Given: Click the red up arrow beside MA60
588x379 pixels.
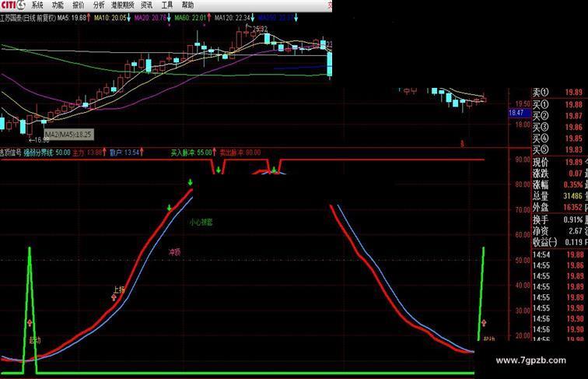Looking at the screenshot, I should coord(209,18).
